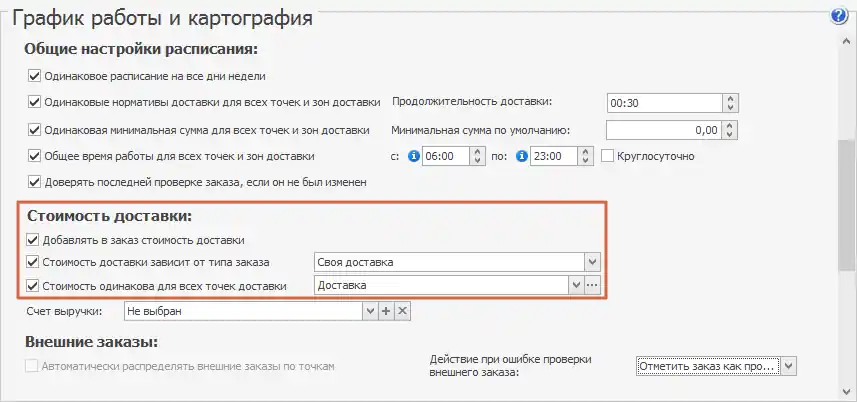Click Стоимость доставки: heading

pos(110,216)
